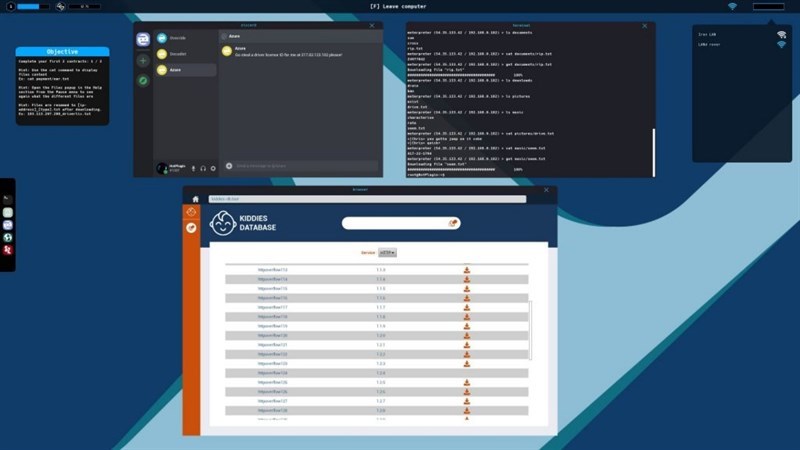800x450 pixels.
Task: Click search icon in Kiddies Database search box
Action: pyautogui.click(x=452, y=223)
